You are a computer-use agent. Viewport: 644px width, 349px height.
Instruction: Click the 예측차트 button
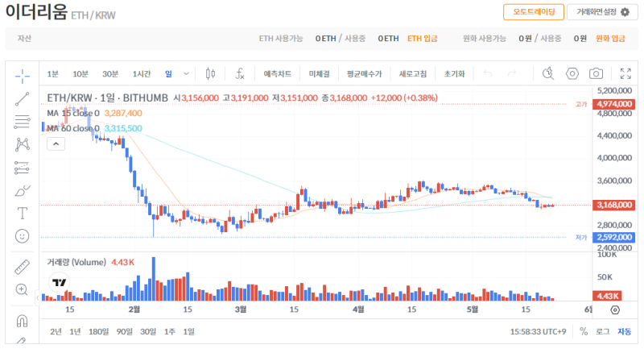277,74
